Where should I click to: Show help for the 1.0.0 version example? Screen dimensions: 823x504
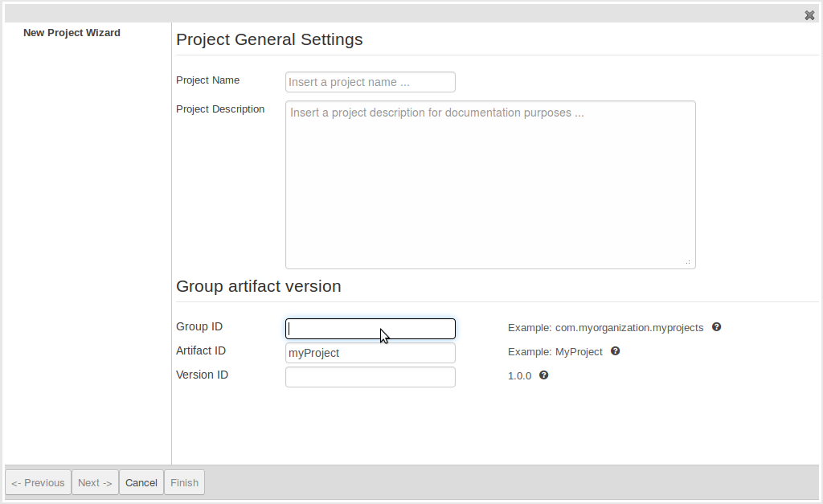coord(543,375)
